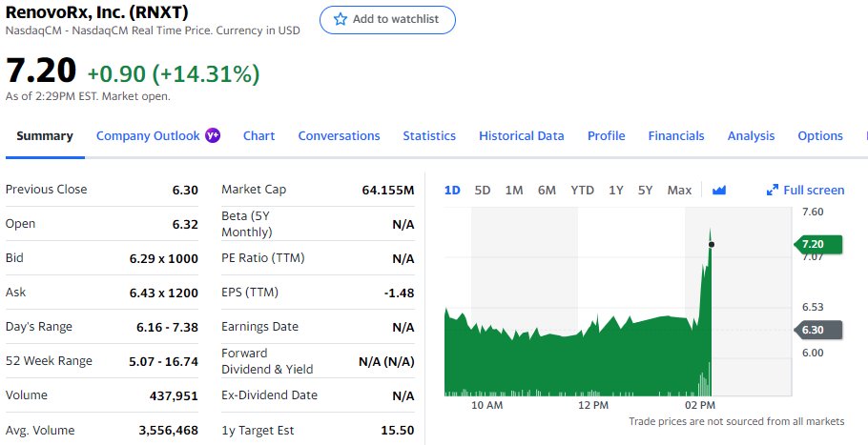Open the Company Outlook premium badge icon
The width and height of the screenshot is (868, 445).
click(x=213, y=135)
